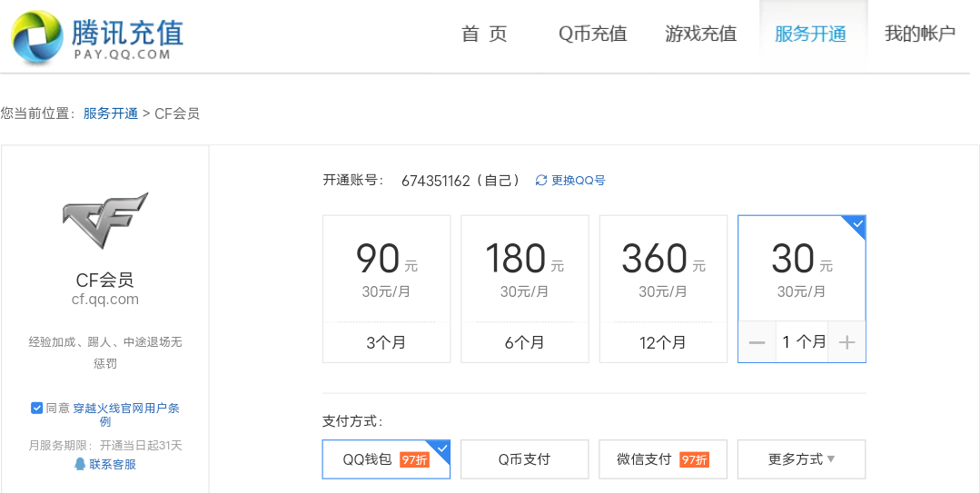
Task: Open the 穿越火线官网用户条例 link
Action: (126, 415)
